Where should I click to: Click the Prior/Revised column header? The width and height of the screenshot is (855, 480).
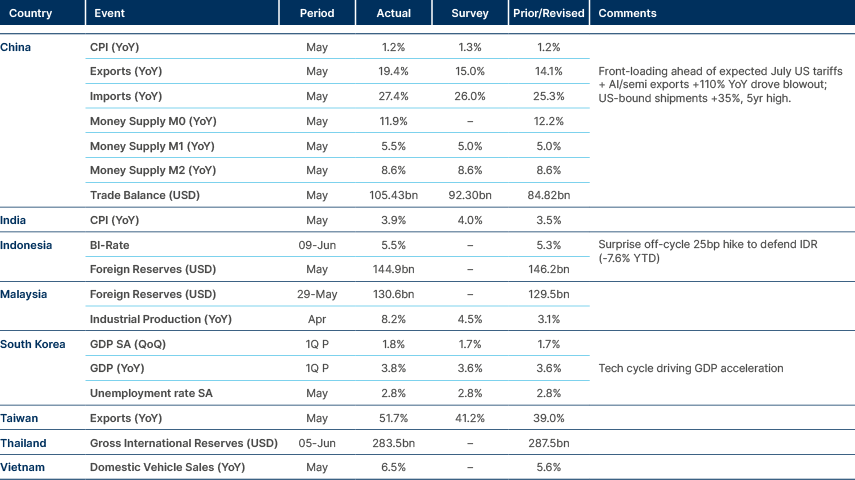549,13
